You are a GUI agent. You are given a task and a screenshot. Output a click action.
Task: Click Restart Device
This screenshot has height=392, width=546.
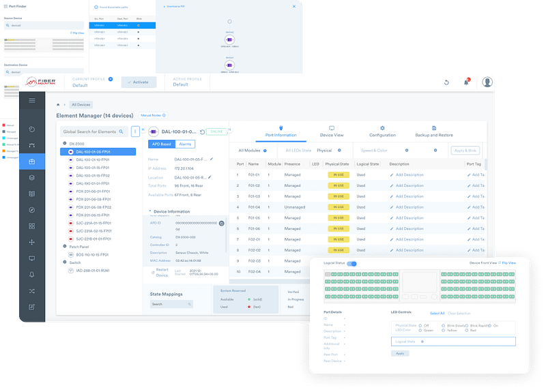click(160, 272)
